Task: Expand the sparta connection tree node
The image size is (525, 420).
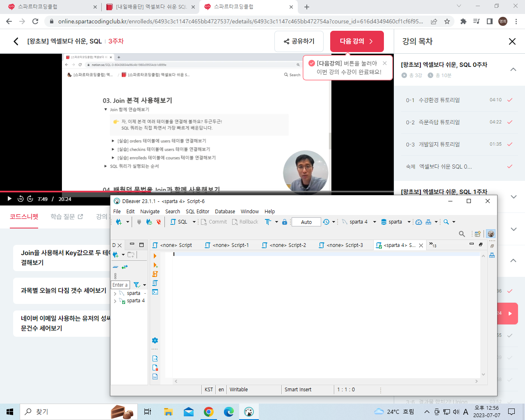Action: [115, 293]
